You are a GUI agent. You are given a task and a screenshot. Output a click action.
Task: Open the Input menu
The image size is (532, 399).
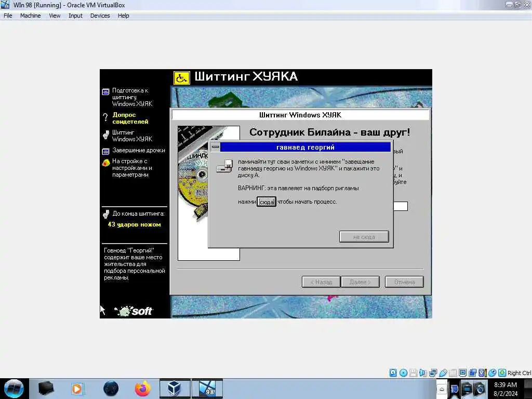coord(75,16)
